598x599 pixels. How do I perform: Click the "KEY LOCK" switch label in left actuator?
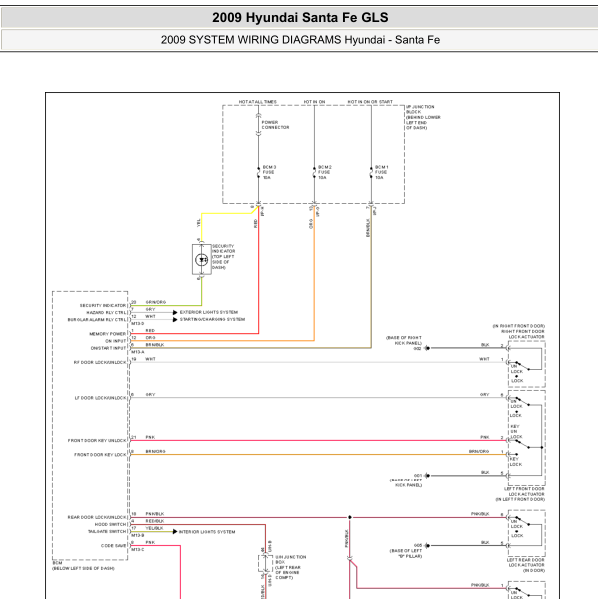515,461
